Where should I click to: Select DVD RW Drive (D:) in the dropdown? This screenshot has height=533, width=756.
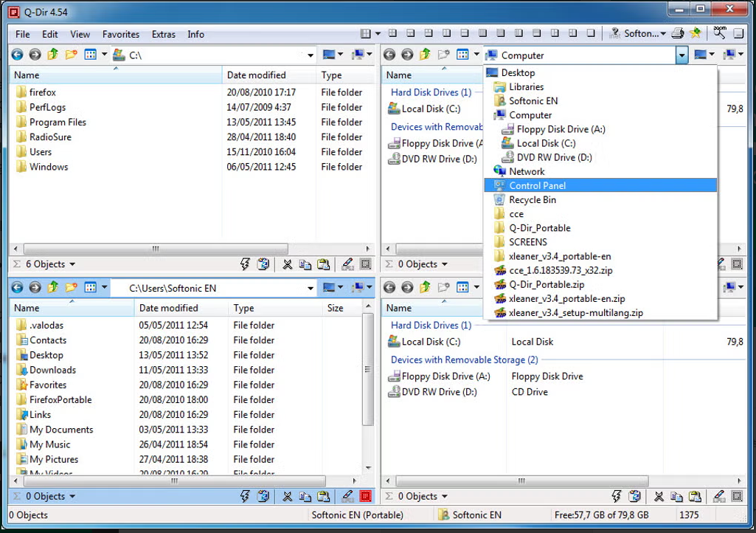tap(600, 157)
